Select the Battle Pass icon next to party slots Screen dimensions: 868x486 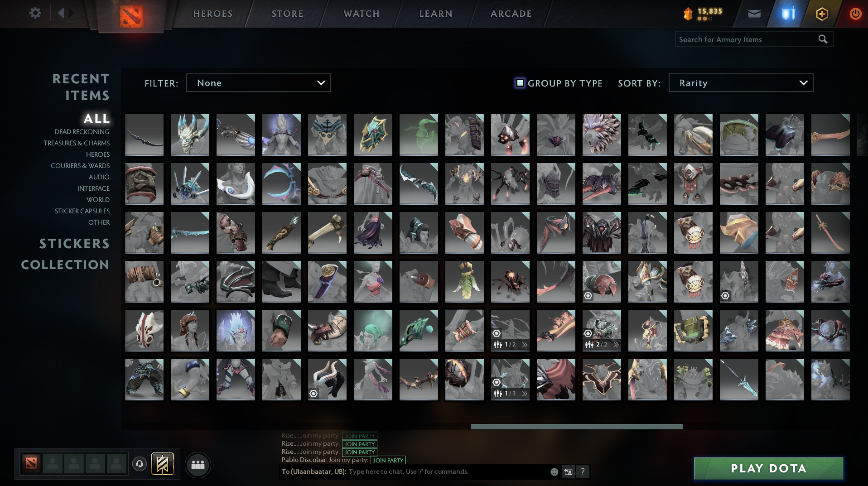coord(163,464)
